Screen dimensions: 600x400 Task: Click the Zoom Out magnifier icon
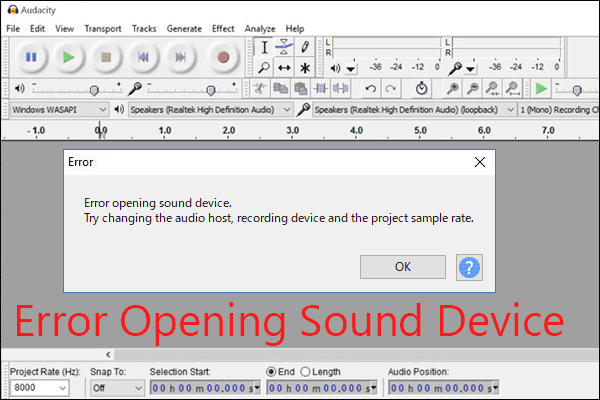[473, 89]
